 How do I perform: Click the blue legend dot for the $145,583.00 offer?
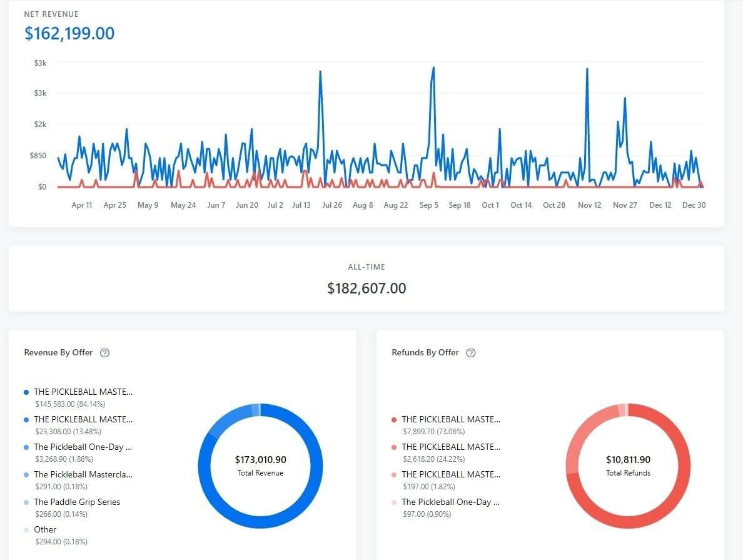click(26, 392)
